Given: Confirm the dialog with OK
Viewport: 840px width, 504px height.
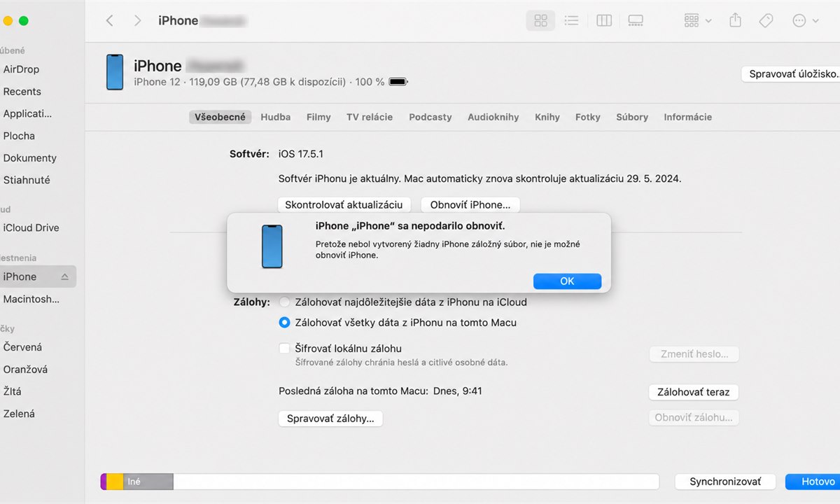Looking at the screenshot, I should [x=567, y=281].
